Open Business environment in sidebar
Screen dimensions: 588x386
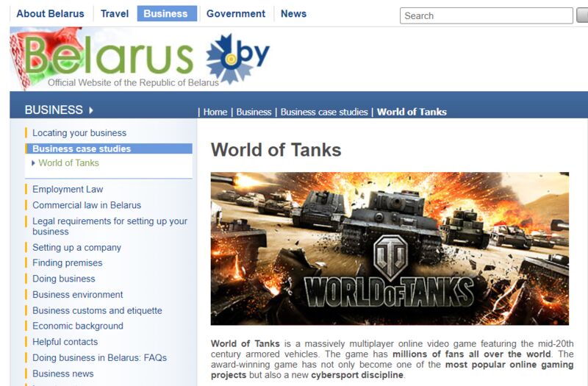(x=78, y=295)
